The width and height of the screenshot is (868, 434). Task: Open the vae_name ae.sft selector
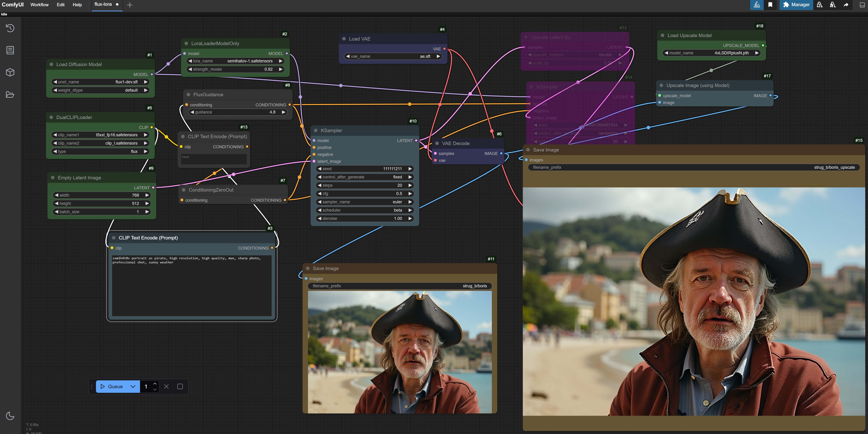tap(393, 56)
